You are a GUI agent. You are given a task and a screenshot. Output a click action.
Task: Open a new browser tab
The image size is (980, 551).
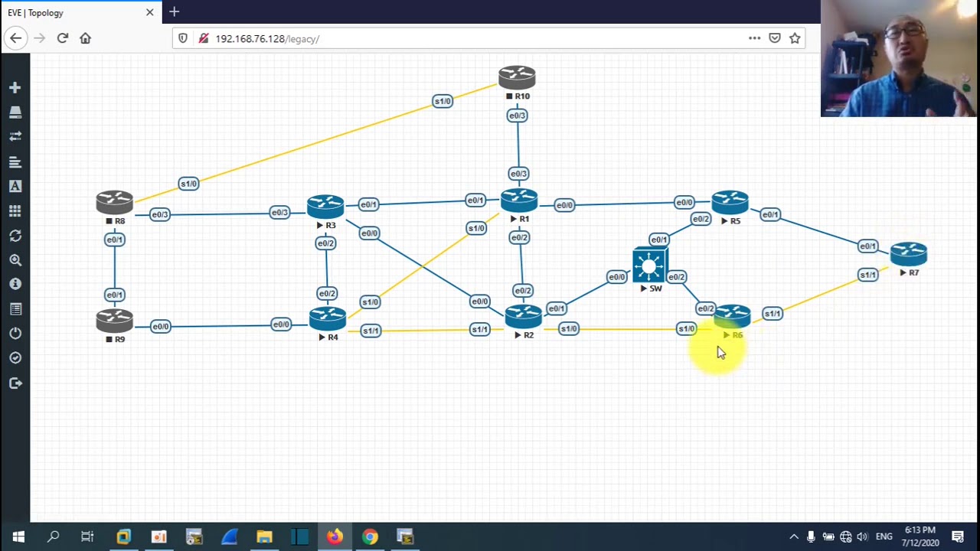click(175, 12)
